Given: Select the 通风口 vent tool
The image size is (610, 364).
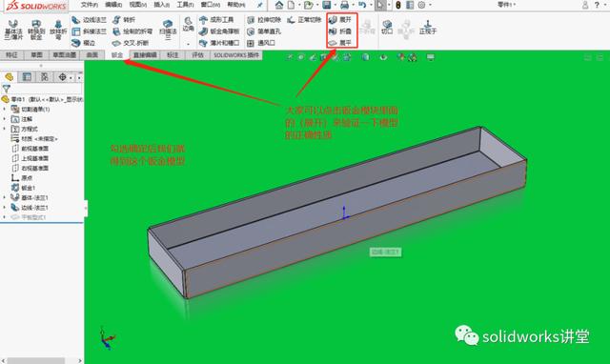Looking at the screenshot, I should coord(261,43).
